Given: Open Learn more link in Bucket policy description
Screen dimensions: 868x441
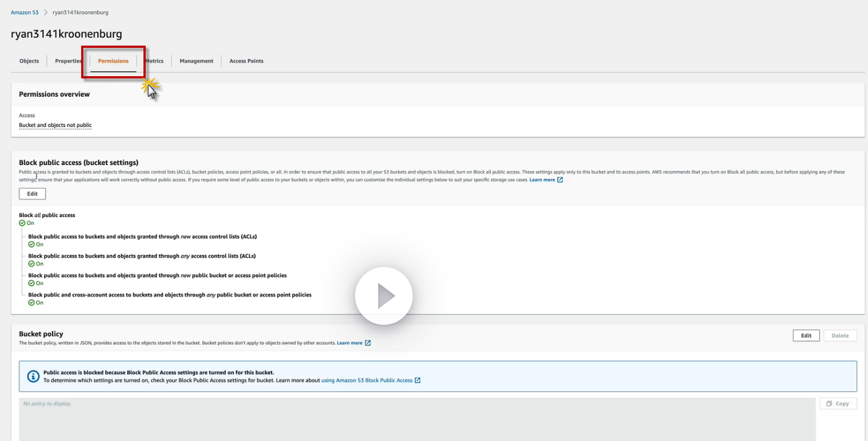Looking at the screenshot, I should point(354,343).
